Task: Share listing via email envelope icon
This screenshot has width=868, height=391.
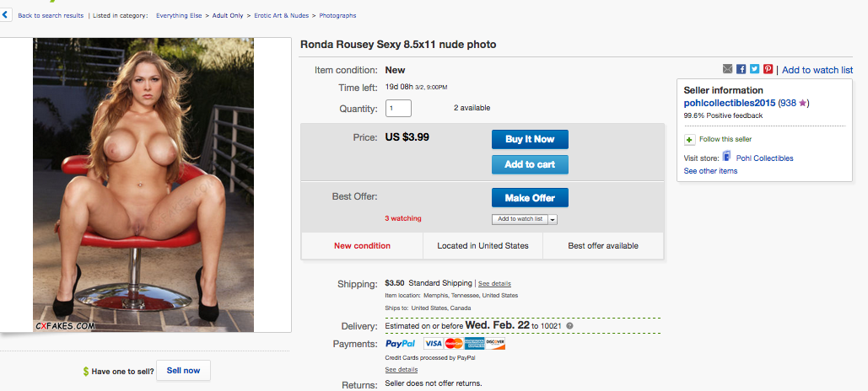Action: (x=727, y=69)
